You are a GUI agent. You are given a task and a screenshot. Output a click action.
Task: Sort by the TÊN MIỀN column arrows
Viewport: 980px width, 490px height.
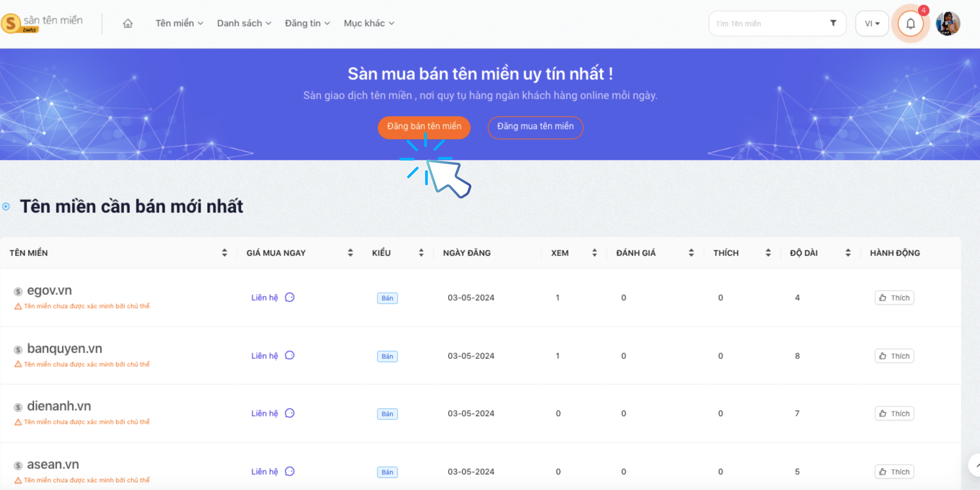click(x=224, y=253)
